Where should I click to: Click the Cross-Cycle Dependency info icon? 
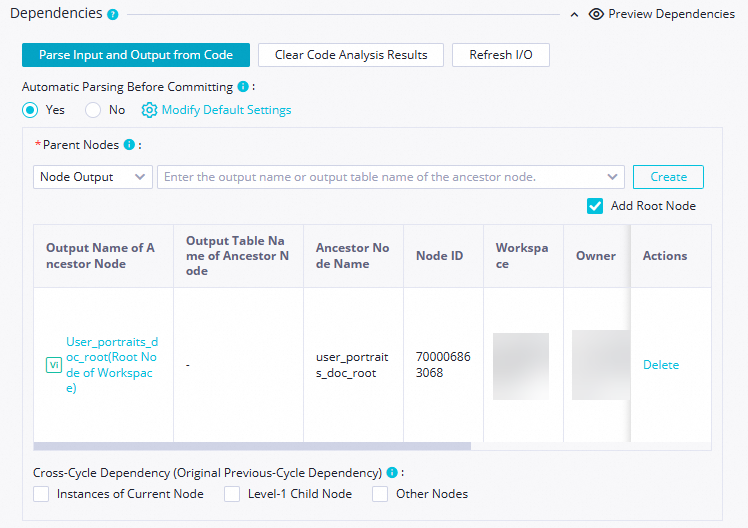[392, 473]
